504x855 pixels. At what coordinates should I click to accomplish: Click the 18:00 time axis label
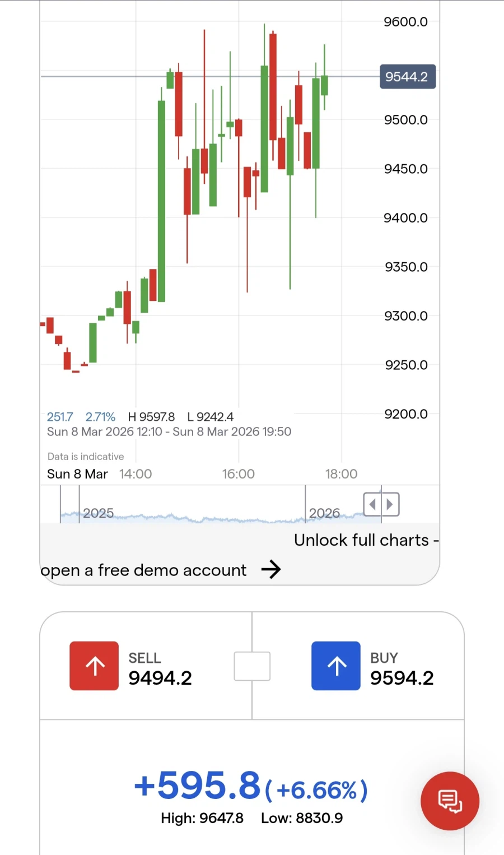click(341, 474)
